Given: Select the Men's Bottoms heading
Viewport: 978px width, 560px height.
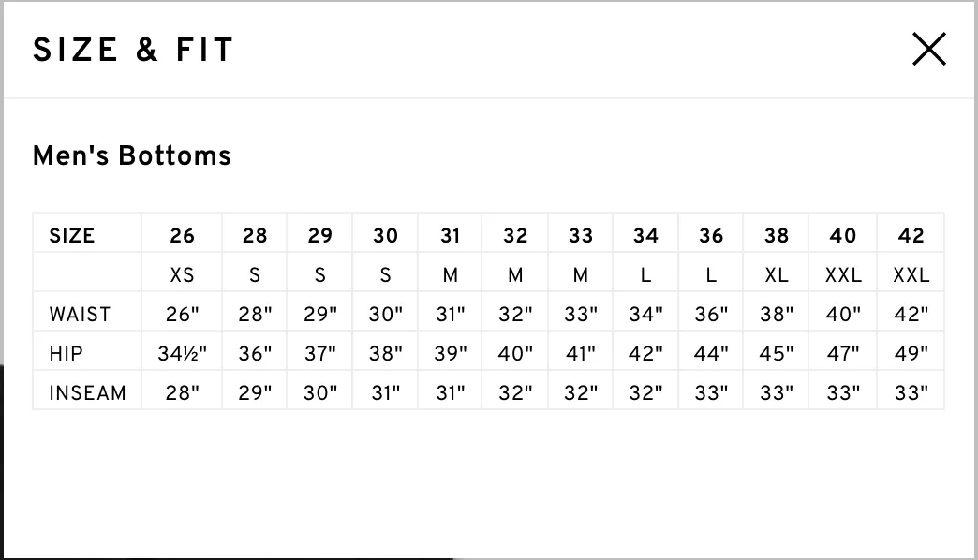Looking at the screenshot, I should pyautogui.click(x=131, y=155).
